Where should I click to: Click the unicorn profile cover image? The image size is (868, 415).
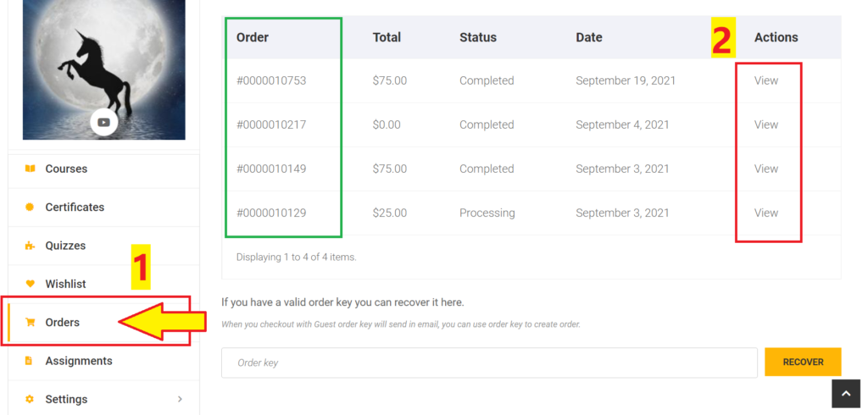click(x=103, y=59)
